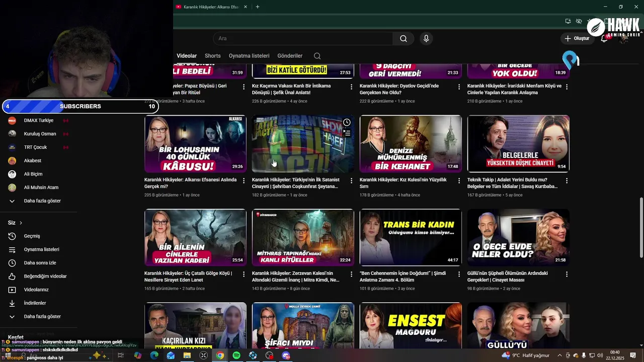Add hovered video to Watch Later via clock icon

(347, 123)
